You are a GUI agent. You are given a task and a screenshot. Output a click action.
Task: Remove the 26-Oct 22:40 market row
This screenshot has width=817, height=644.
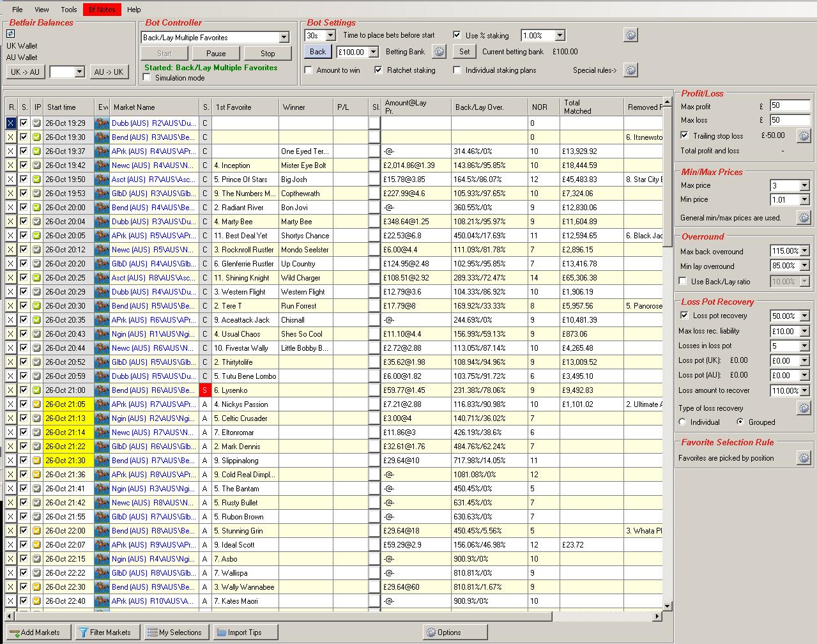click(11, 601)
